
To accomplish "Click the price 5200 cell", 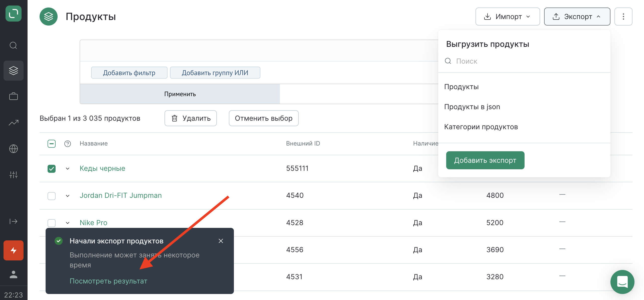I will (x=495, y=223).
